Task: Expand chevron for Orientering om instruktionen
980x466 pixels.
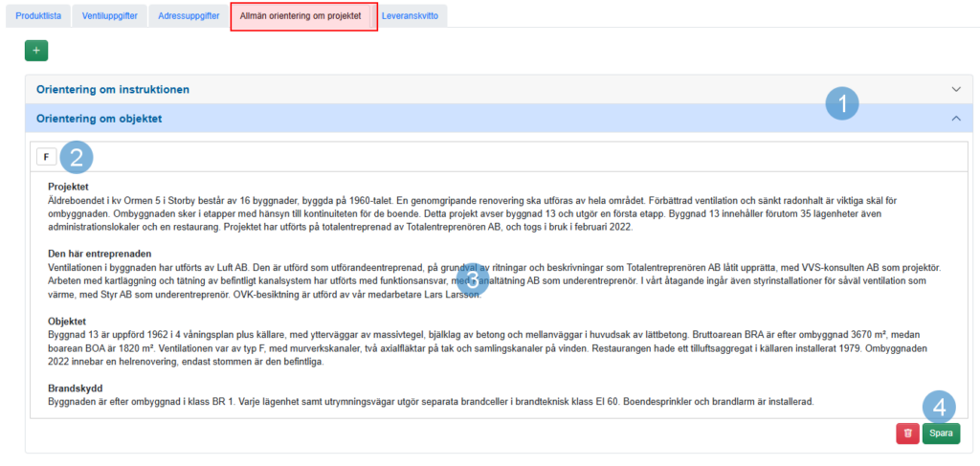Action: (x=955, y=89)
